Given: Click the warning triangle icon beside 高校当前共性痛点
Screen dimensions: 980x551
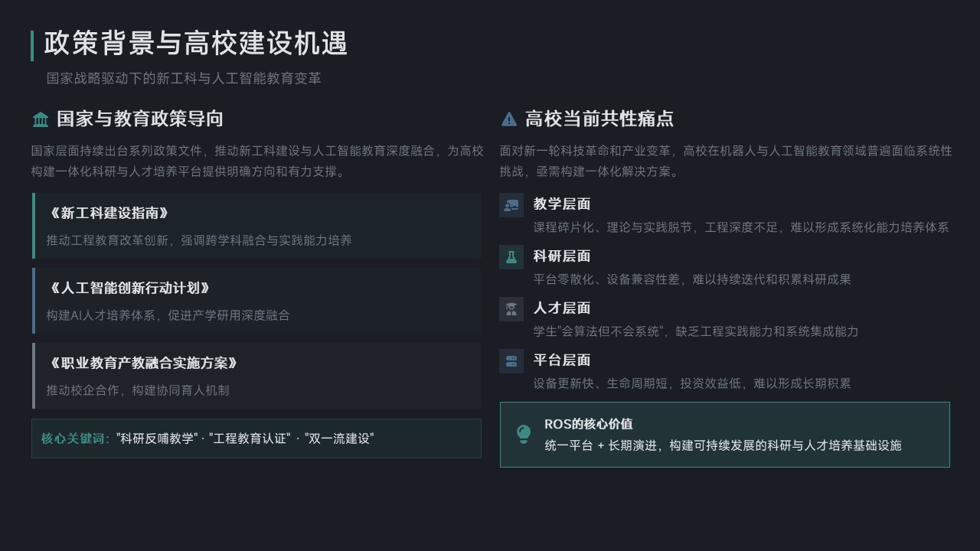Looking at the screenshot, I should point(509,119).
